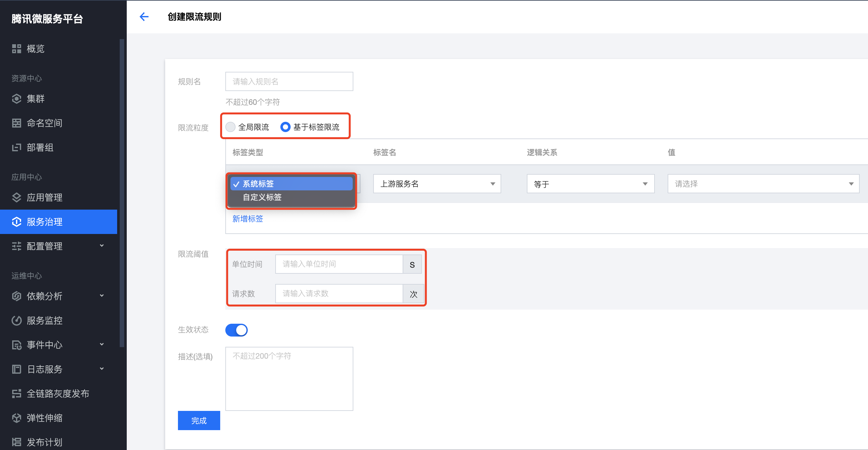
Task: Disable the 生效状态 toggle switch
Action: [236, 330]
